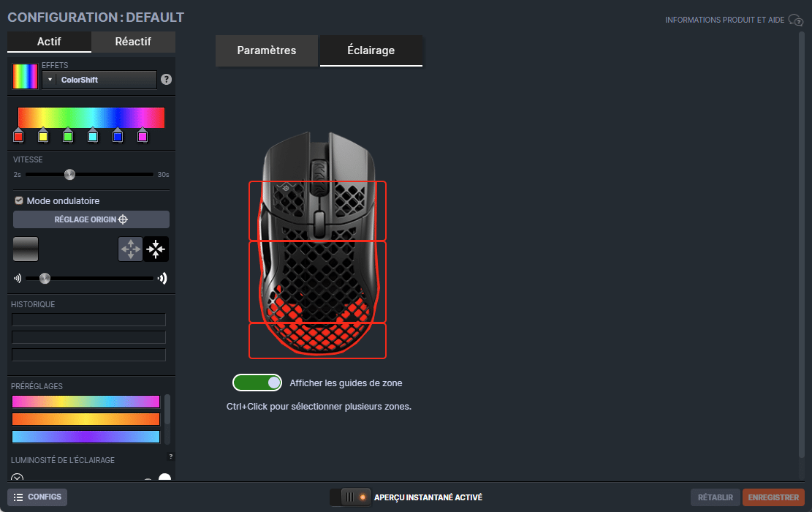The width and height of the screenshot is (812, 512).
Task: Toggle the Aperçu instantané live preview switch
Action: (351, 497)
